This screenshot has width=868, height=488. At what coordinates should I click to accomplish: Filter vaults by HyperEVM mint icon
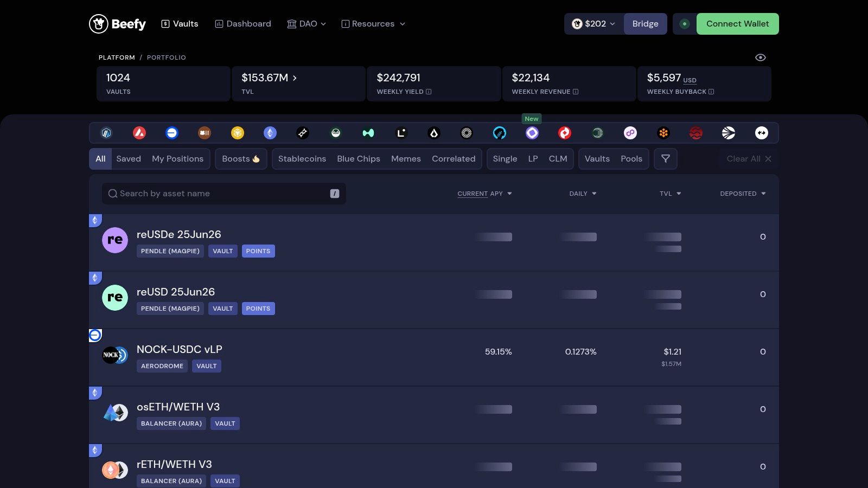(x=368, y=133)
